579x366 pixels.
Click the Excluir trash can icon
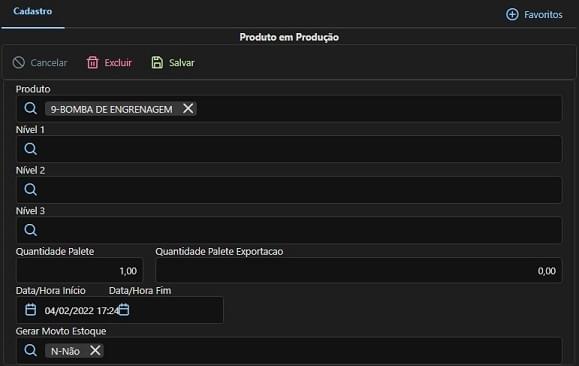(x=92, y=62)
